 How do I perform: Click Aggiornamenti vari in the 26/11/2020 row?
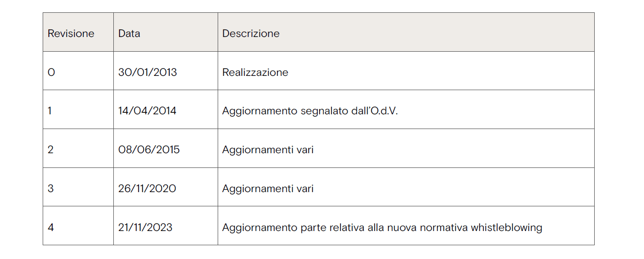268,189
